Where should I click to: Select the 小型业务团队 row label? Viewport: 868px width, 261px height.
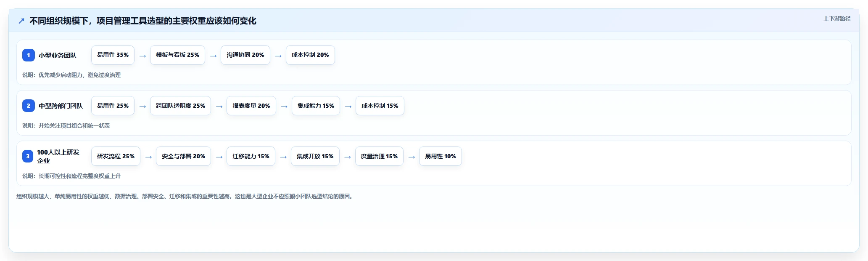[58, 55]
